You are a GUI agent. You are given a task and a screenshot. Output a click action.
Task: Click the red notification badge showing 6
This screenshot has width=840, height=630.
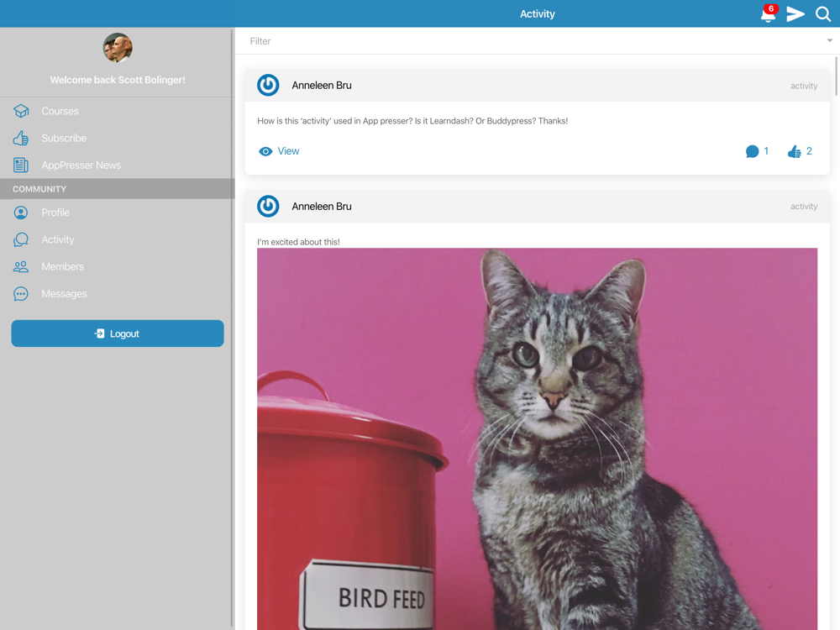(771, 8)
